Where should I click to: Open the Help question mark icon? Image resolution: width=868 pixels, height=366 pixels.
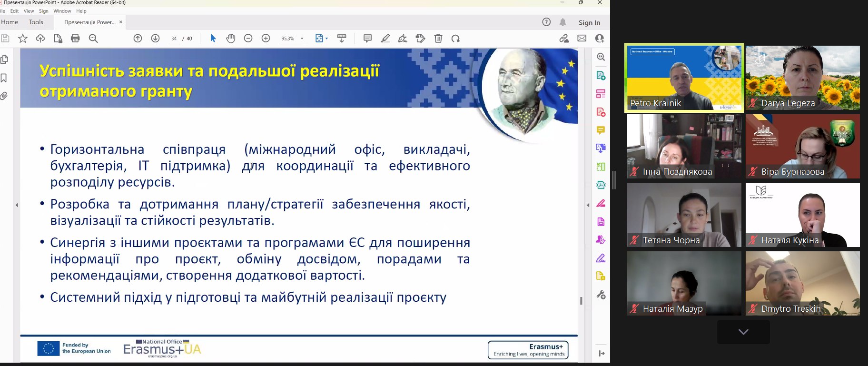(x=546, y=22)
